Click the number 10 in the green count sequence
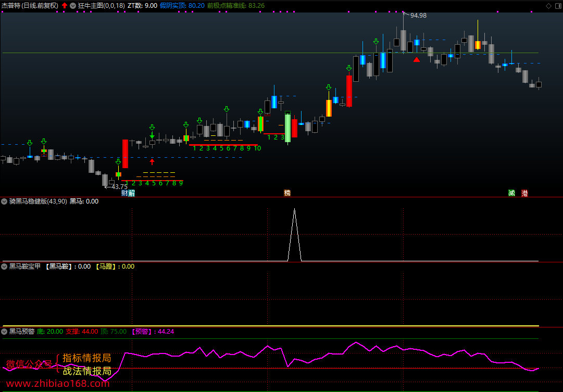Screen dimensions: 563x392 coord(257,148)
